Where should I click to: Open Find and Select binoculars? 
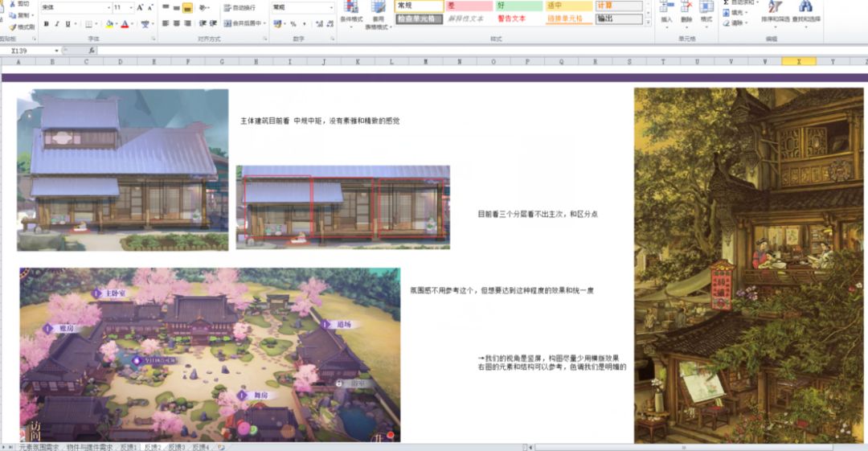(x=805, y=12)
